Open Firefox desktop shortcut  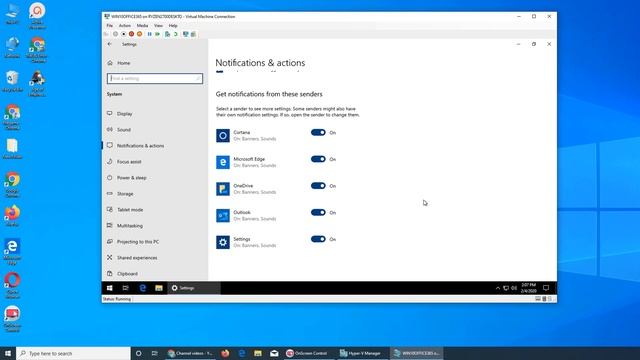pyautogui.click(x=12, y=216)
